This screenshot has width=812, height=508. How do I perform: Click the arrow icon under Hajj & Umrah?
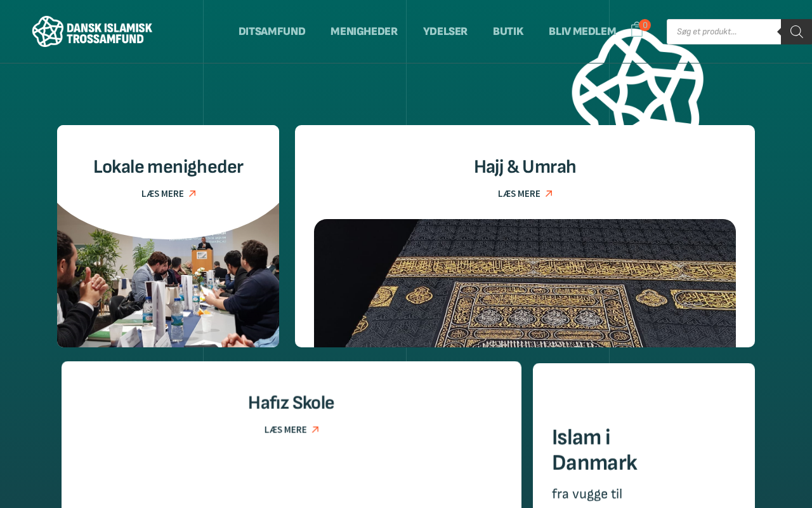coord(549,194)
